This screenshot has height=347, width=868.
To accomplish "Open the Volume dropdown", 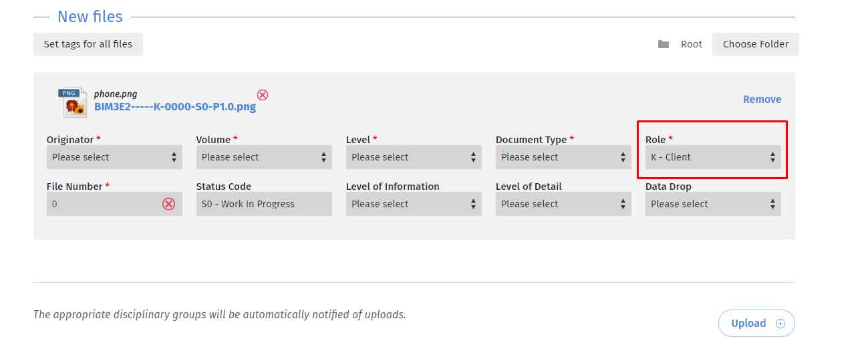I will pos(264,157).
